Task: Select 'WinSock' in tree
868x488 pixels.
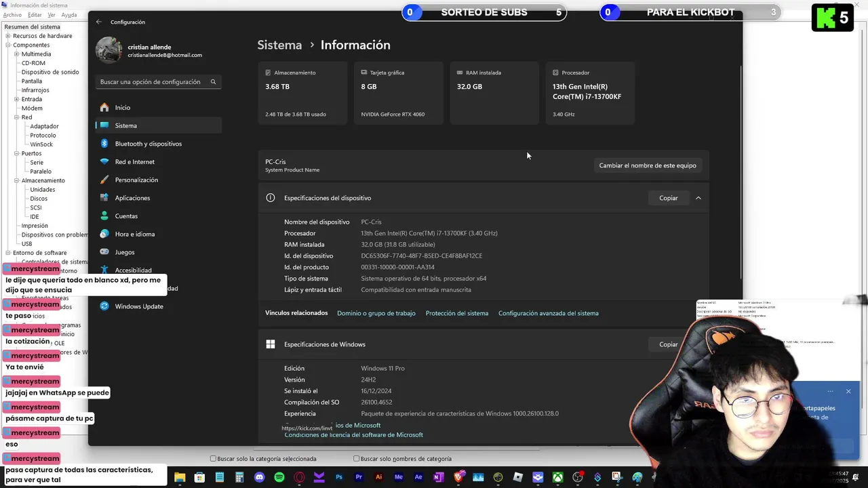Action: [41, 144]
